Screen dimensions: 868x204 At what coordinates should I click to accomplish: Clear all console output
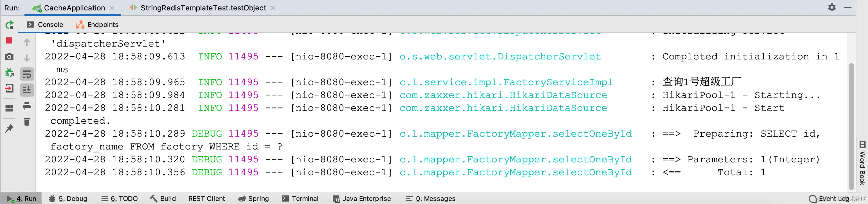(27, 122)
